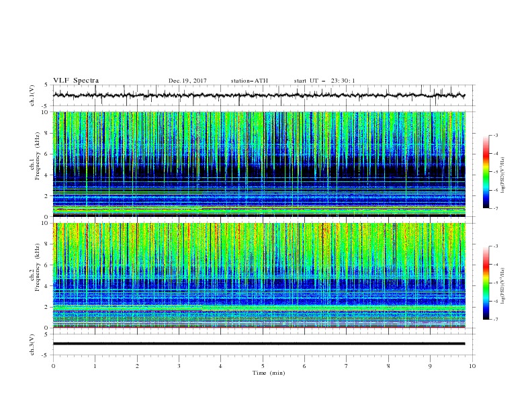Click the "3" tick on the time axis
The width and height of the screenshot is (532, 411).
coord(179,366)
